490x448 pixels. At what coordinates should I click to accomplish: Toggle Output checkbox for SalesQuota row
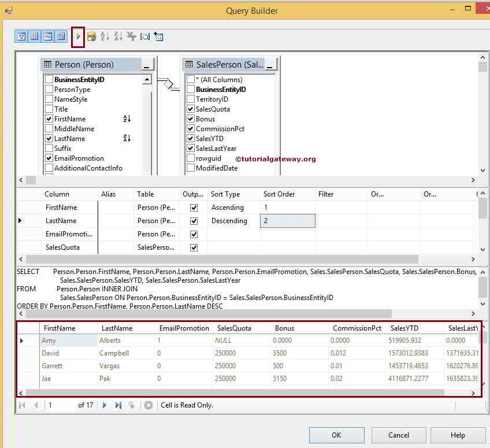[194, 247]
